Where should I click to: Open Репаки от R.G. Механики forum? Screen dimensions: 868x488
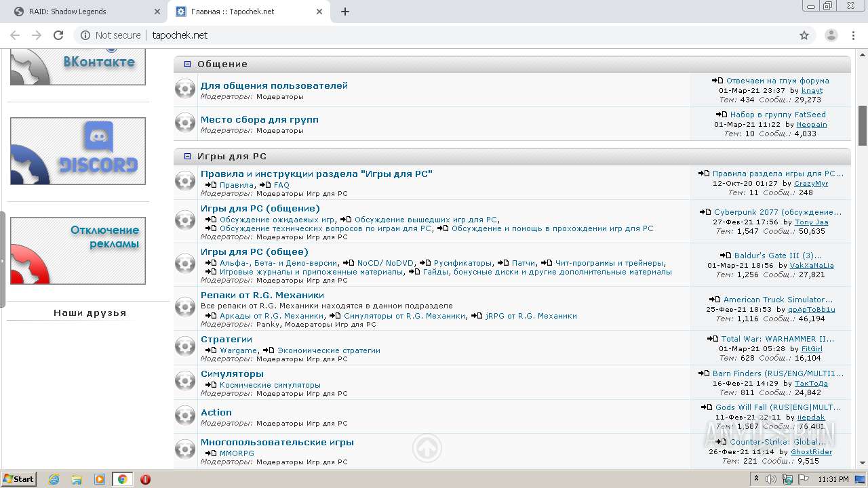click(x=262, y=296)
